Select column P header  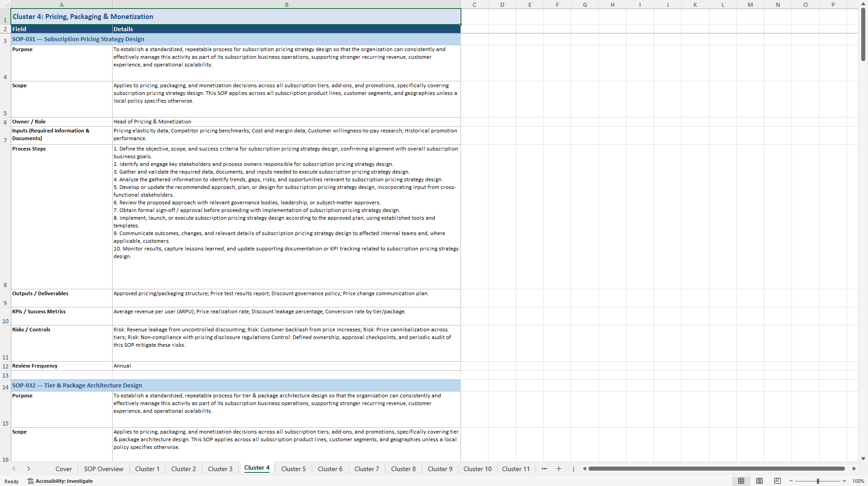833,5
